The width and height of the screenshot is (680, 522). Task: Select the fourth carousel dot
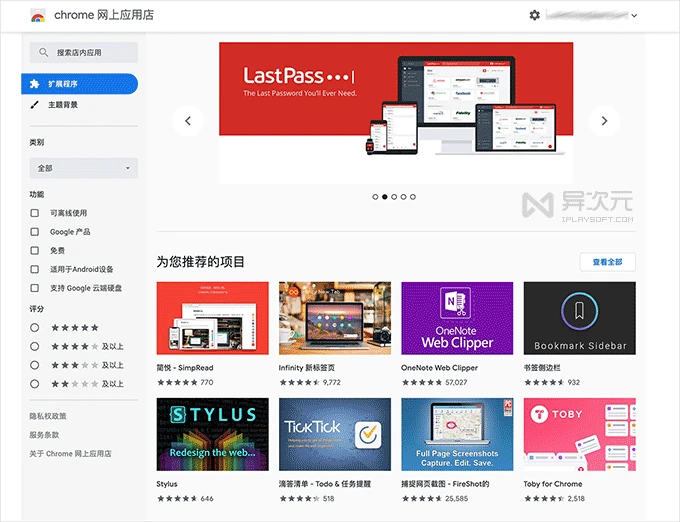click(403, 197)
